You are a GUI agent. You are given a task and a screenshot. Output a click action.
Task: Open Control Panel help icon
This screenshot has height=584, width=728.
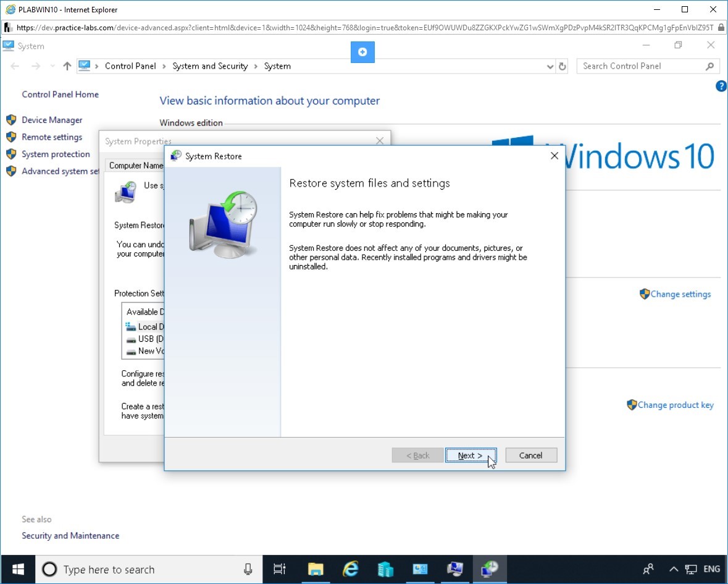tap(721, 86)
